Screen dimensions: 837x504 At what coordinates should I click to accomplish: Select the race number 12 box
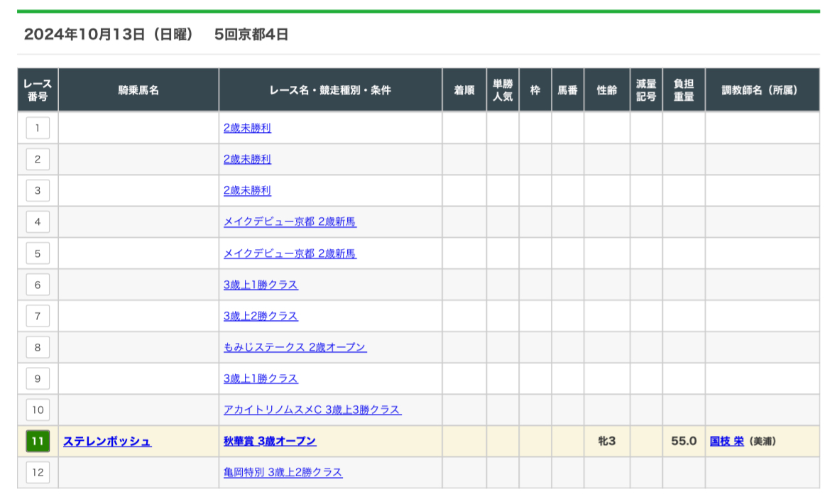[x=38, y=473]
